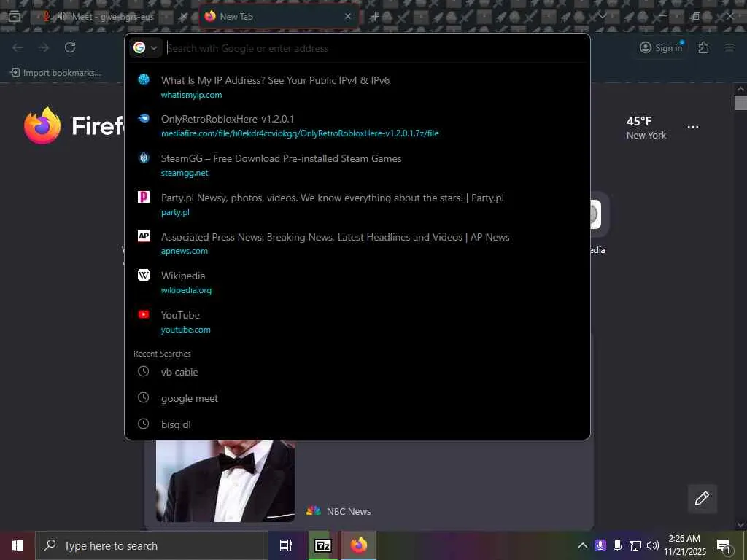This screenshot has height=560, width=747.
Task: Click the SteamGG favicon
Action: coord(144,157)
